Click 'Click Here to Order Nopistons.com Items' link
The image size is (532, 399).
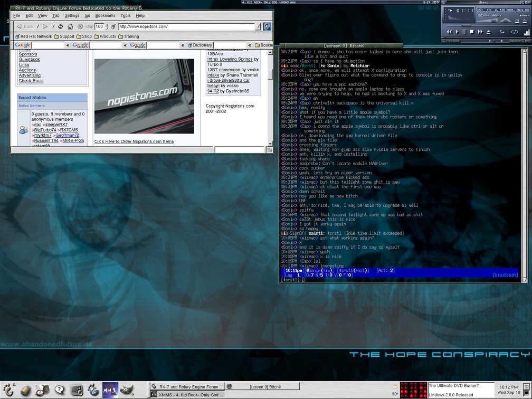coord(134,141)
